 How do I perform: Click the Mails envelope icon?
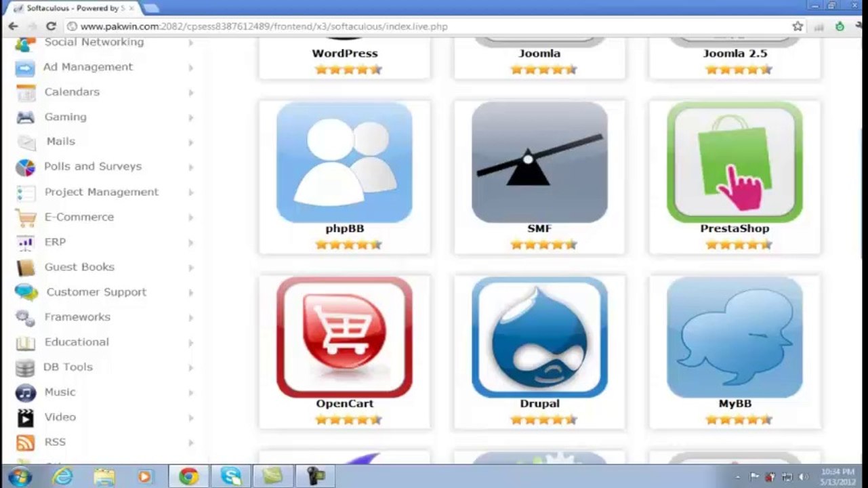click(26, 142)
